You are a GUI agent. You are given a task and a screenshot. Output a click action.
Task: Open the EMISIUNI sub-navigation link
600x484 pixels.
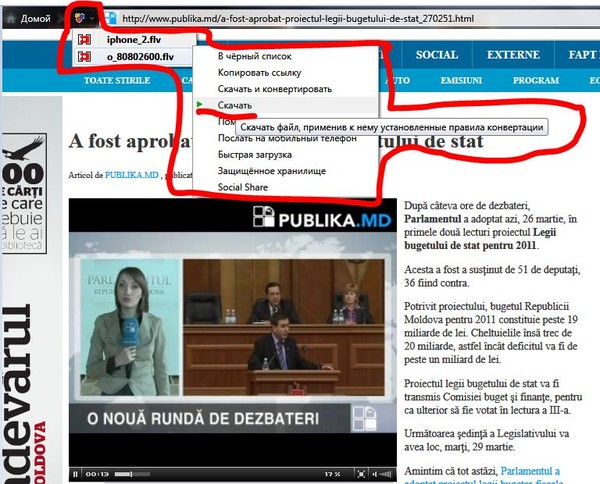coord(461,80)
